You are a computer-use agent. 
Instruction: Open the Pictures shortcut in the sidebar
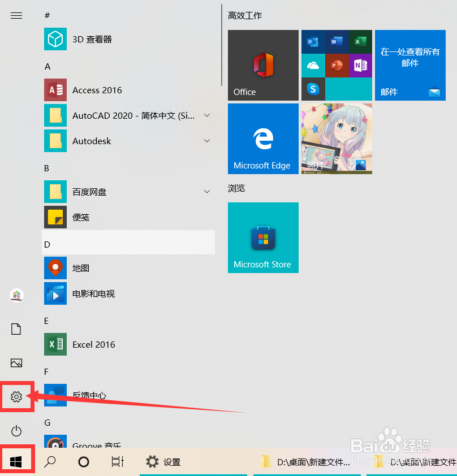click(16, 363)
